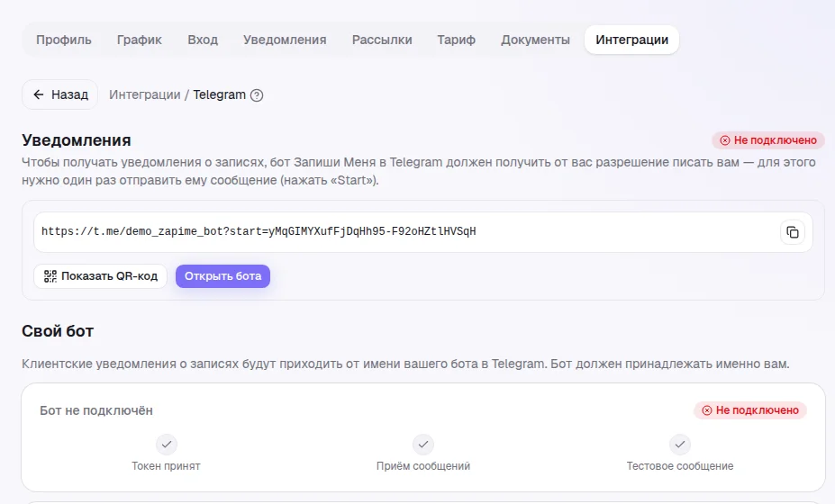Click the Приём сообщений checkmark icon
835x504 pixels.
(423, 444)
